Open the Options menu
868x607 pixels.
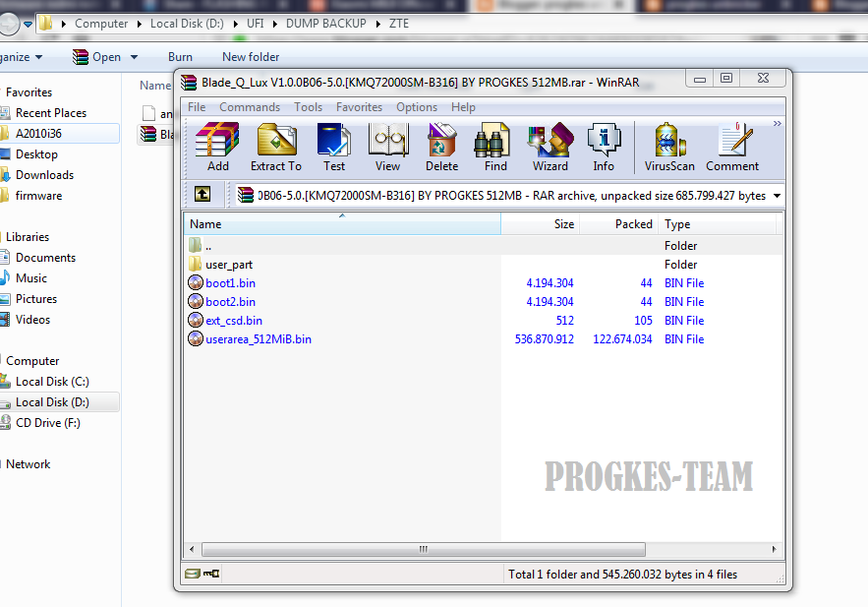417,107
